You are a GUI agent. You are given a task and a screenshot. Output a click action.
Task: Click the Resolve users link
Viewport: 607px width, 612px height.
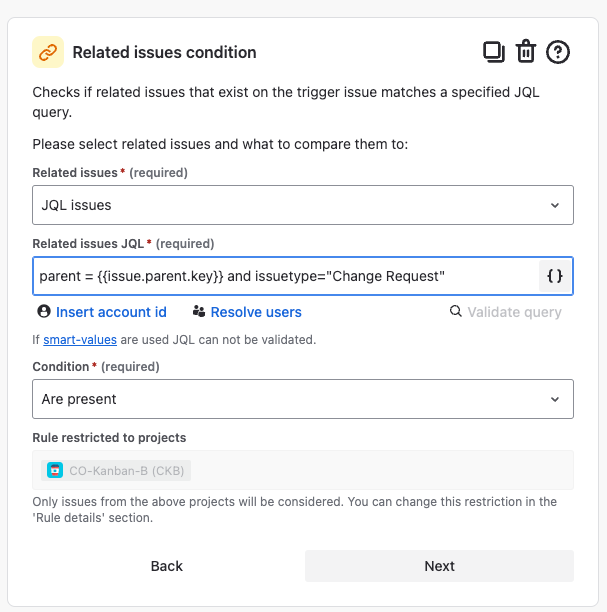(x=256, y=312)
